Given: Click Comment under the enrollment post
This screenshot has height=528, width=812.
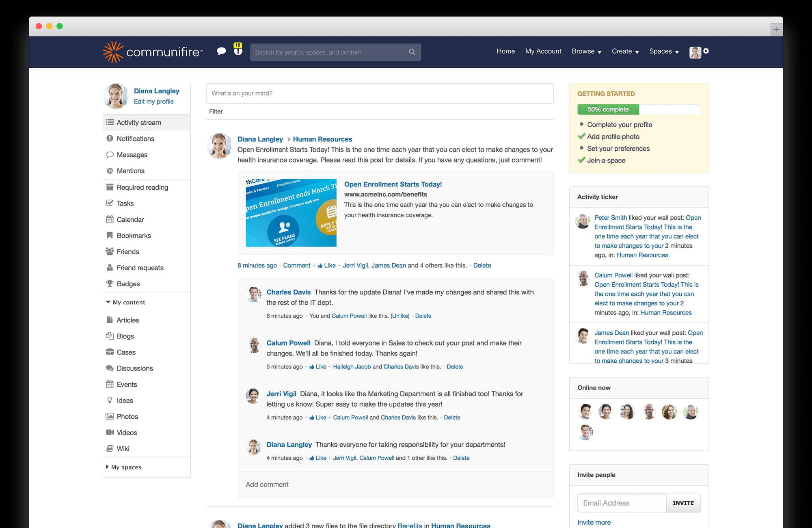Looking at the screenshot, I should 297,265.
